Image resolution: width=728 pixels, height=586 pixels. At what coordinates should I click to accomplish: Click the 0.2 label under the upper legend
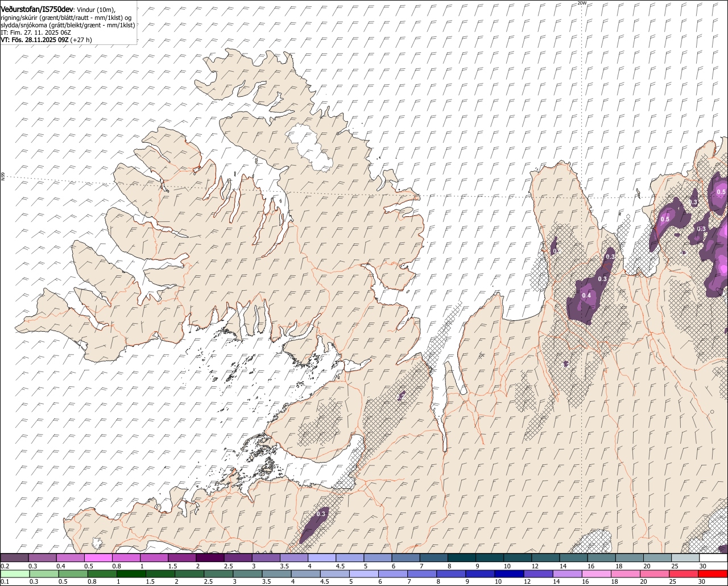click(5, 566)
